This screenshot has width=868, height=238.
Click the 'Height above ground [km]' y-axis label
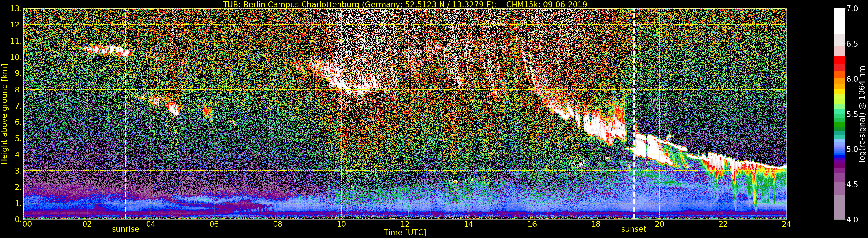click(x=4, y=114)
